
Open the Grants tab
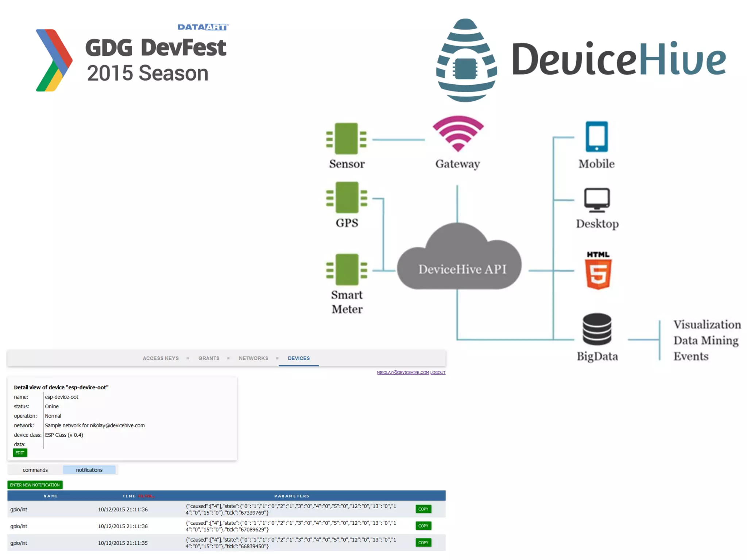click(x=209, y=358)
